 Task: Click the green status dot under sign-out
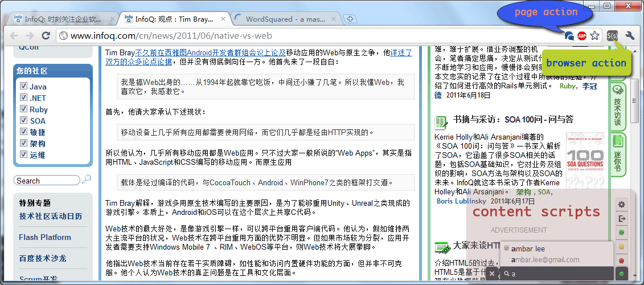[x=621, y=233]
